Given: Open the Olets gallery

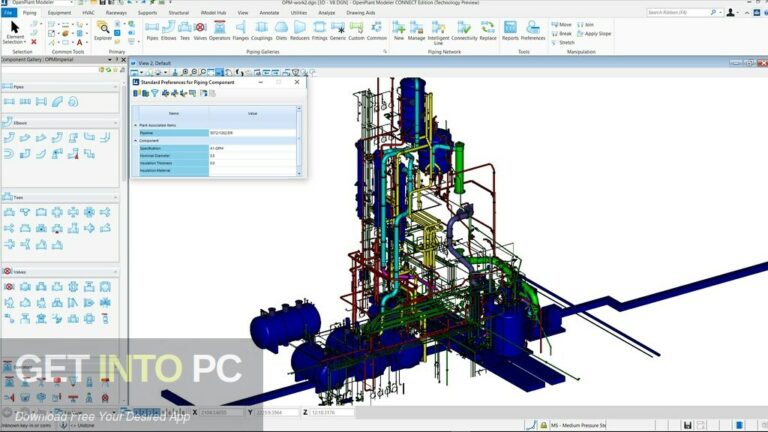Looking at the screenshot, I should [281, 30].
